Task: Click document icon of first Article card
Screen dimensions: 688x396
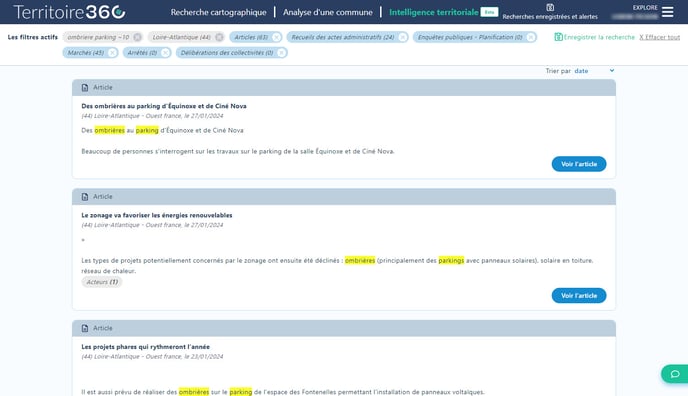Action: point(85,88)
